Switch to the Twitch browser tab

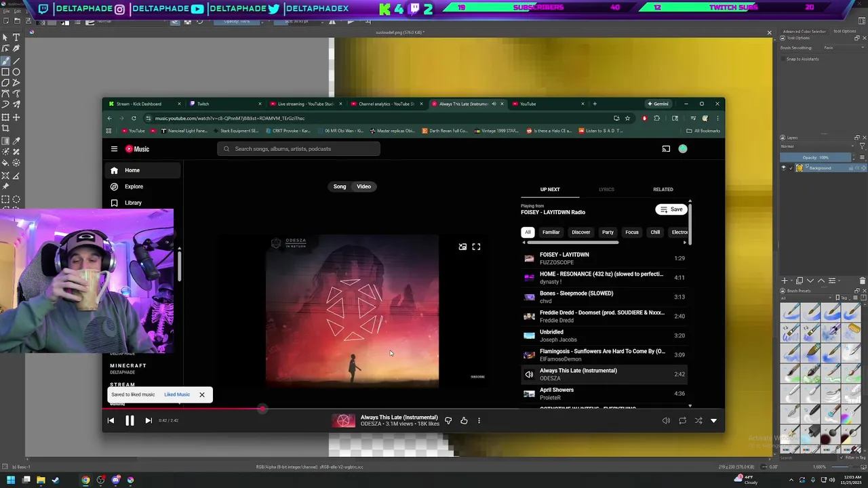(x=226, y=104)
